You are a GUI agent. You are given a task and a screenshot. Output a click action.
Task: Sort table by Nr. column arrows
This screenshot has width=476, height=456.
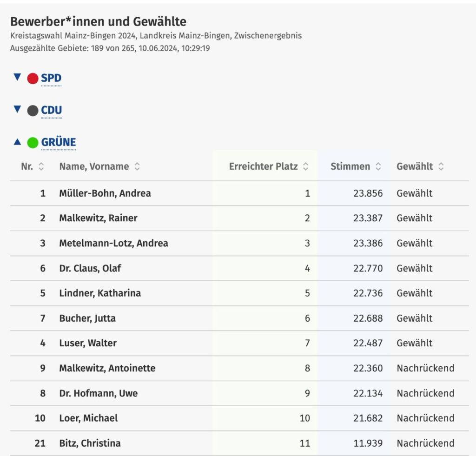click(41, 166)
